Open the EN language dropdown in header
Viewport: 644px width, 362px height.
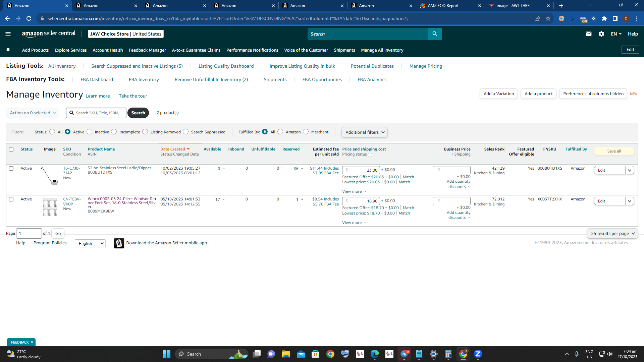(x=616, y=34)
